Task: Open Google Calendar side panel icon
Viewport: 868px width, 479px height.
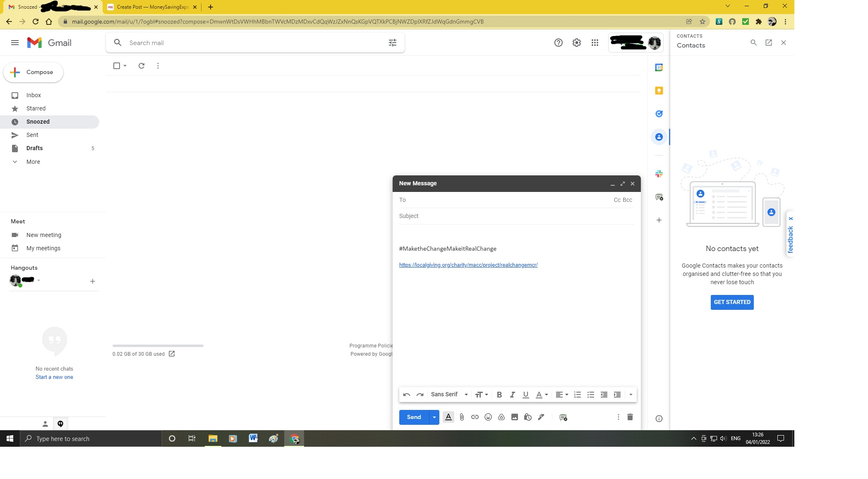Action: pos(659,67)
